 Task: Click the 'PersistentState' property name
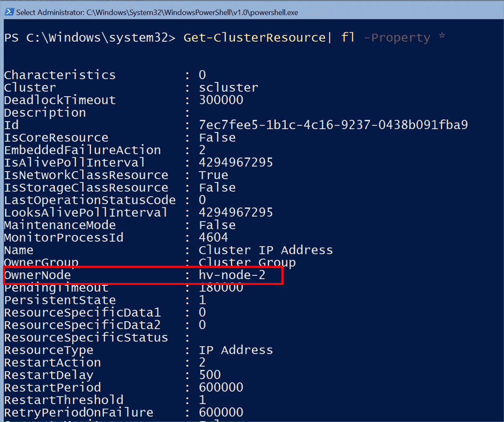coord(60,300)
